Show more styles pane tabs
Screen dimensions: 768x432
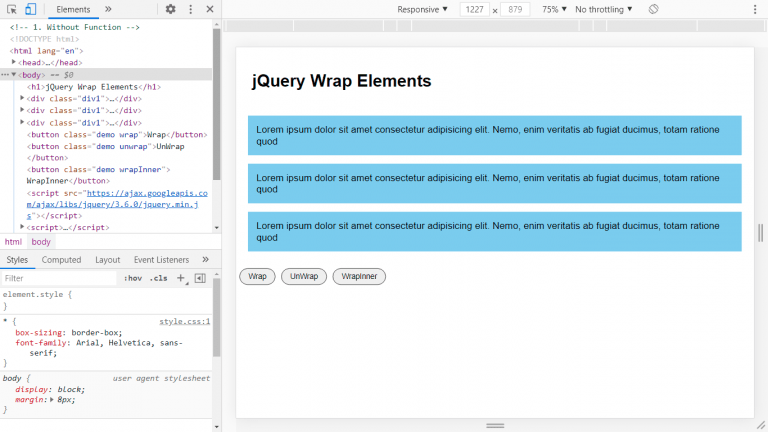tap(205, 260)
